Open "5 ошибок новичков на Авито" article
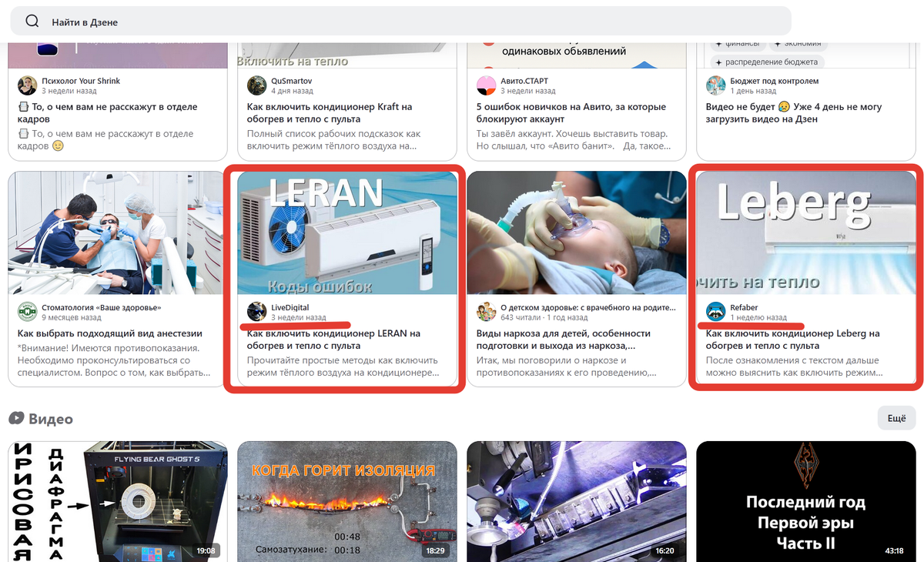This screenshot has height=562, width=924. [571, 113]
